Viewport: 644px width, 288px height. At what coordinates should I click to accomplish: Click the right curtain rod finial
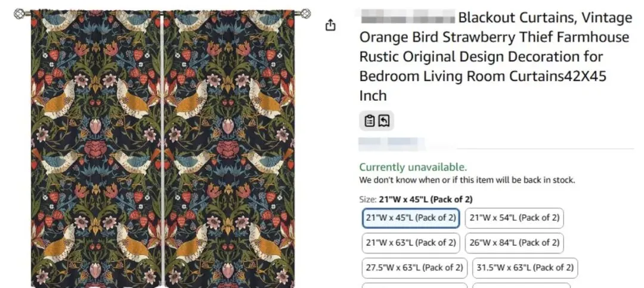305,13
